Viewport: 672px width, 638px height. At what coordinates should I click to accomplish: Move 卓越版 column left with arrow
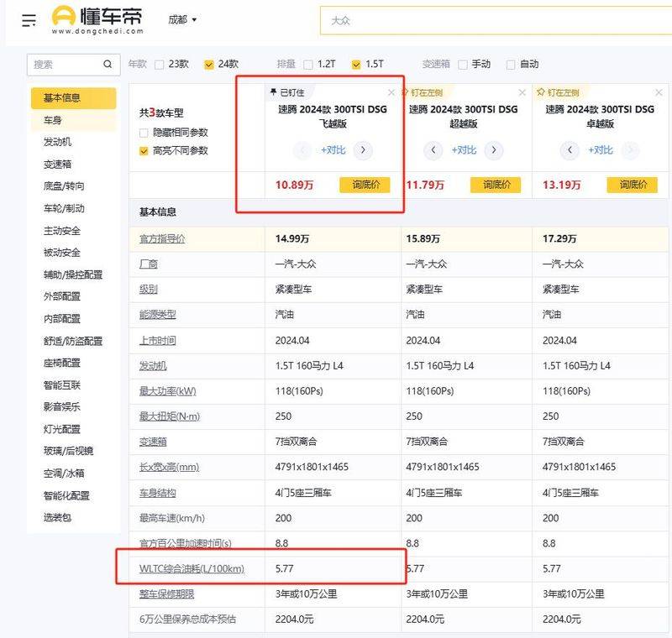pyautogui.click(x=570, y=150)
